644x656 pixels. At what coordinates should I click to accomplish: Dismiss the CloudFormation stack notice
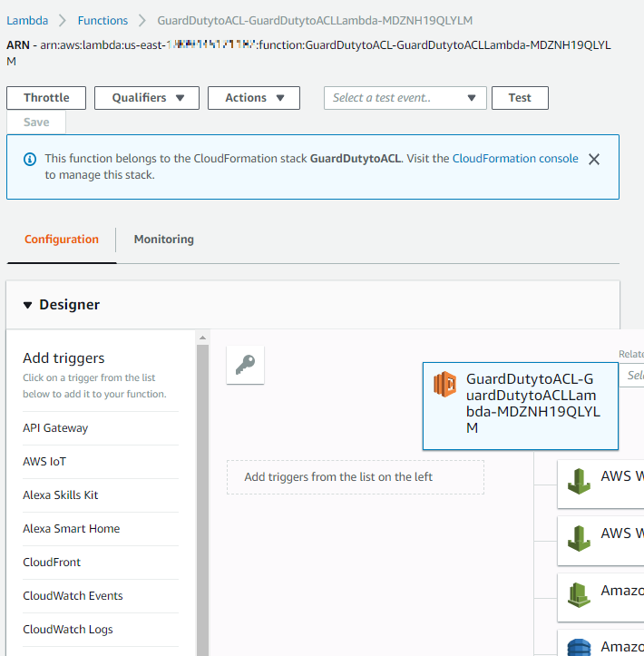[594, 159]
